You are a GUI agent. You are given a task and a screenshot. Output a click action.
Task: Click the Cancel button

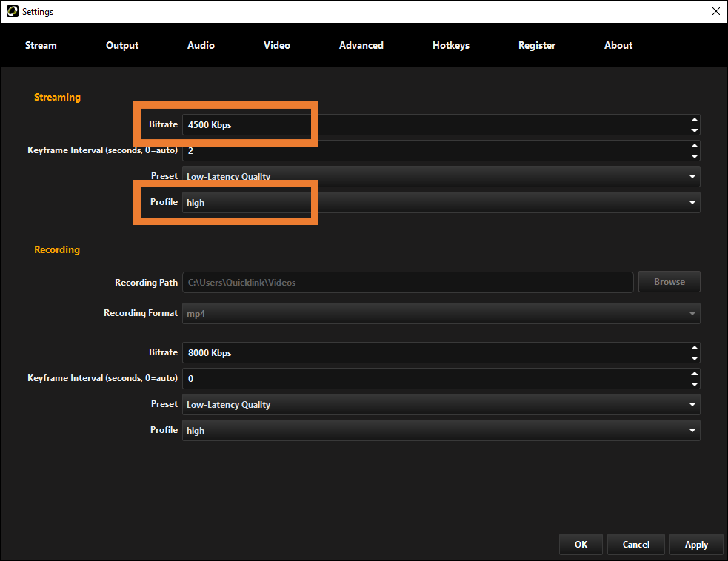pyautogui.click(x=635, y=544)
